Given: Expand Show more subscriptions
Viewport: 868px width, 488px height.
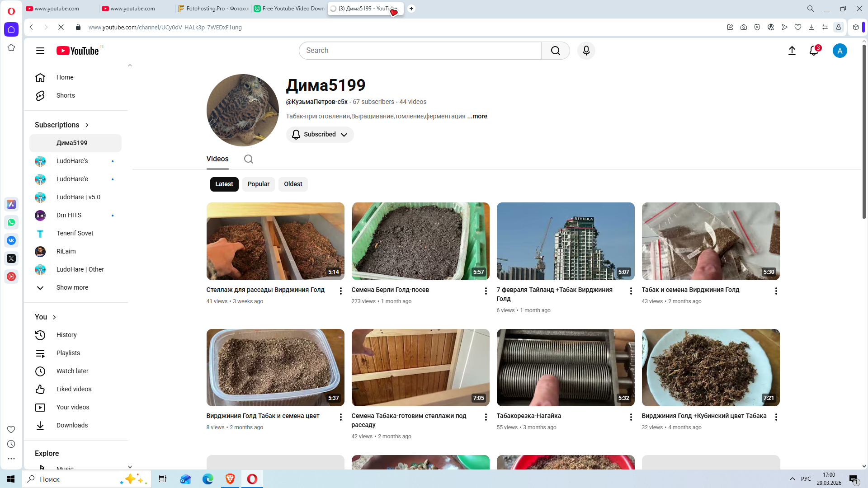Looking at the screenshot, I should [72, 287].
